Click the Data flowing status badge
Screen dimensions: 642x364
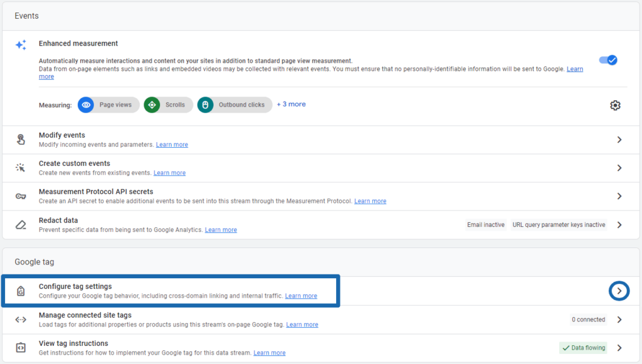pos(583,347)
